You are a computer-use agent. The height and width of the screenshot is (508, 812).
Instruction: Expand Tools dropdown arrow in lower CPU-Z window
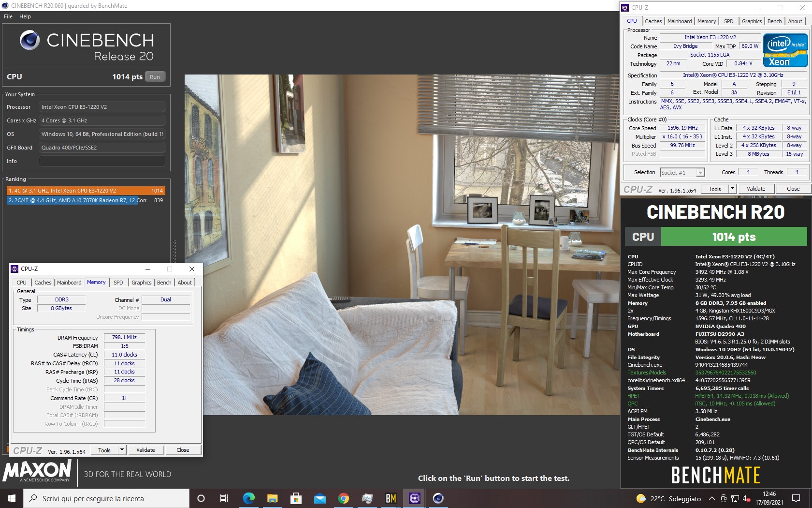click(x=122, y=450)
